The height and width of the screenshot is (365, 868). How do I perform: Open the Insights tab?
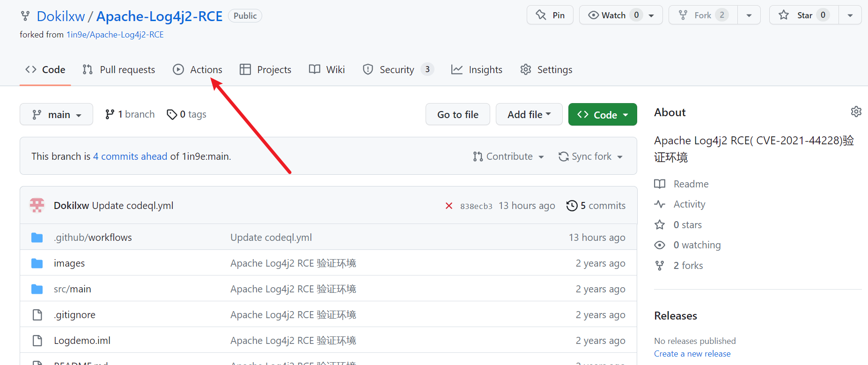pos(477,70)
